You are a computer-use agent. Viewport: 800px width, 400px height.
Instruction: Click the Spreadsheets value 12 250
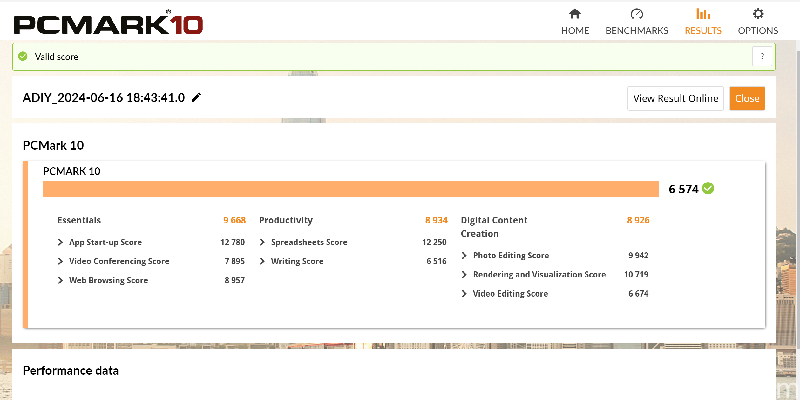pos(434,242)
